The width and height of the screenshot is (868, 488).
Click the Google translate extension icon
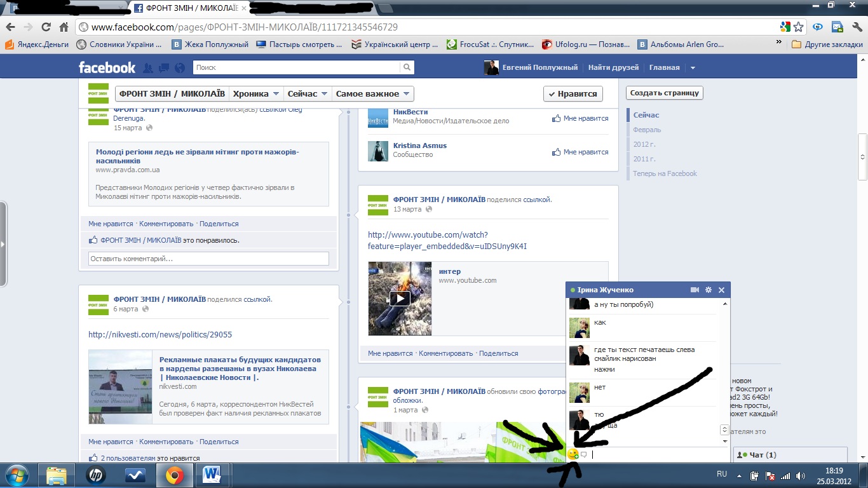[x=785, y=27]
